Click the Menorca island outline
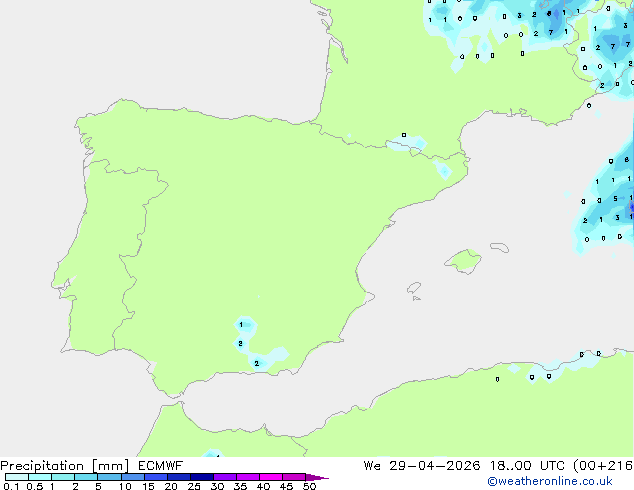634x490 pixels. click(499, 247)
